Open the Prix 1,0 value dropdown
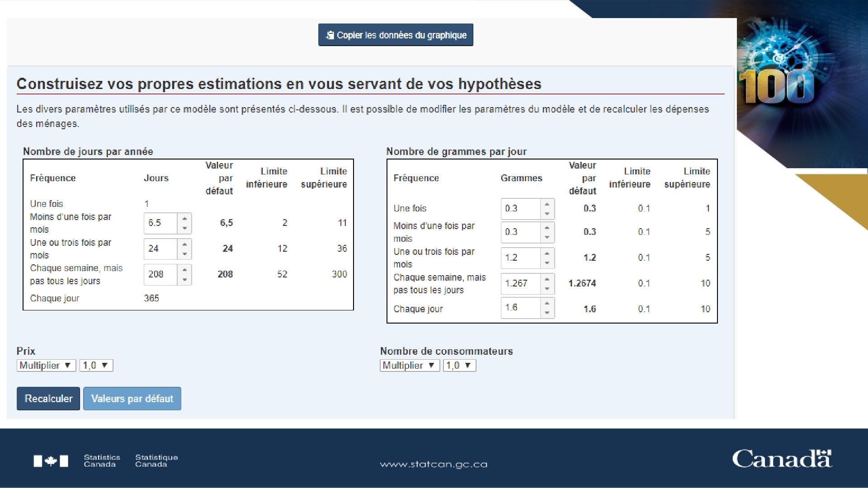 pyautogui.click(x=96, y=366)
